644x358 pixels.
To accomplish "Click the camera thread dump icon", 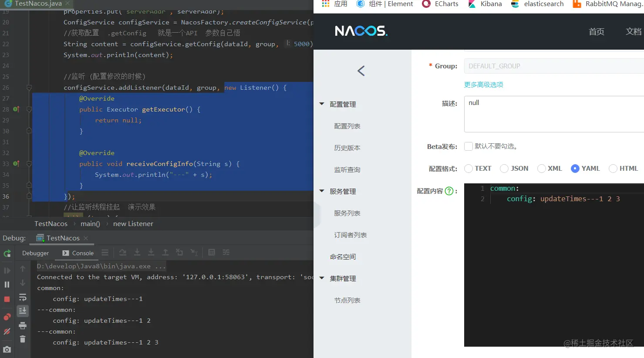I will pyautogui.click(x=7, y=349).
